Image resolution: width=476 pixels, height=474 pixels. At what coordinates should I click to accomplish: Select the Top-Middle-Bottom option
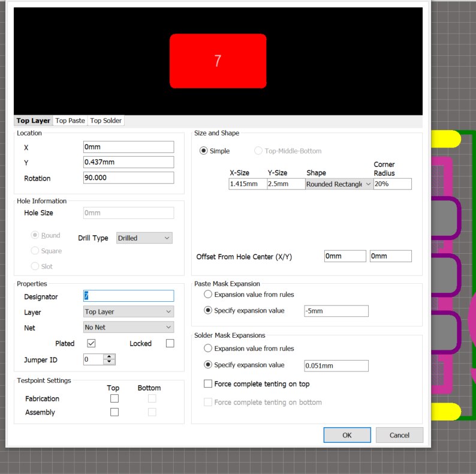point(258,151)
